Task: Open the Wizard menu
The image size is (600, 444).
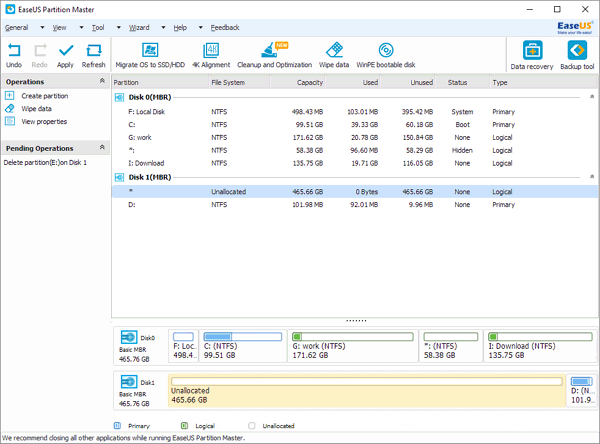Action: pos(139,28)
